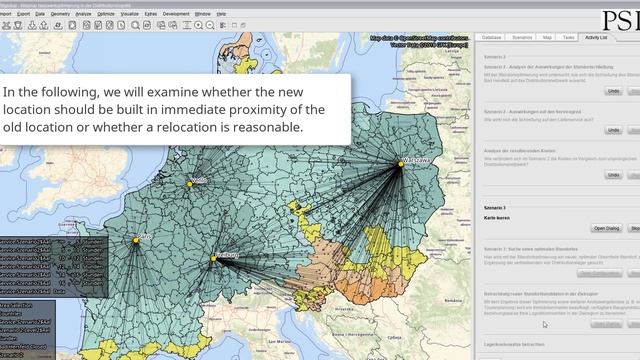Click the zoom out magnifier toolbar icon
The height and width of the screenshot is (360, 640).
click(210, 25)
